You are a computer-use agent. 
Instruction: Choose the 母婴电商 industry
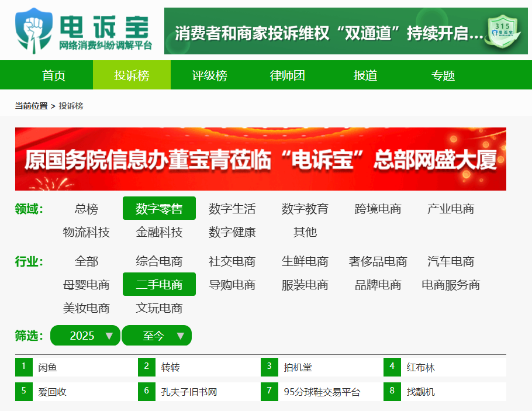pos(86,284)
